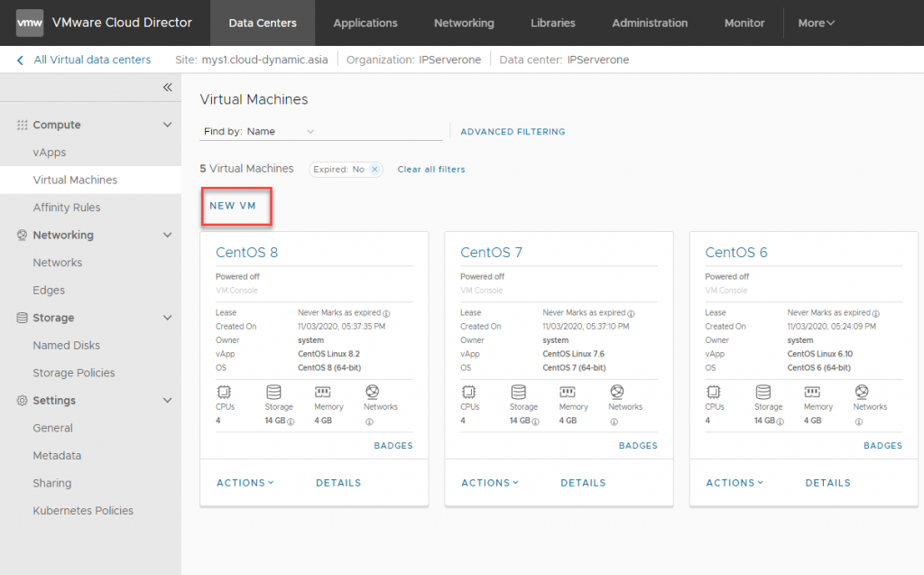Collapse the Networking section chevron in sidebar
Screen dimensions: 924x575
tap(167, 235)
